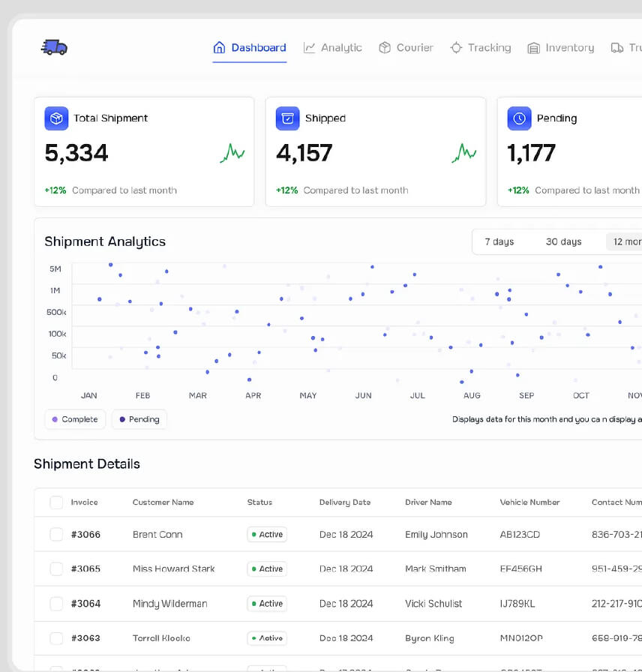Check the box for invoice #3066
The width and height of the screenshot is (642, 672).
point(56,535)
